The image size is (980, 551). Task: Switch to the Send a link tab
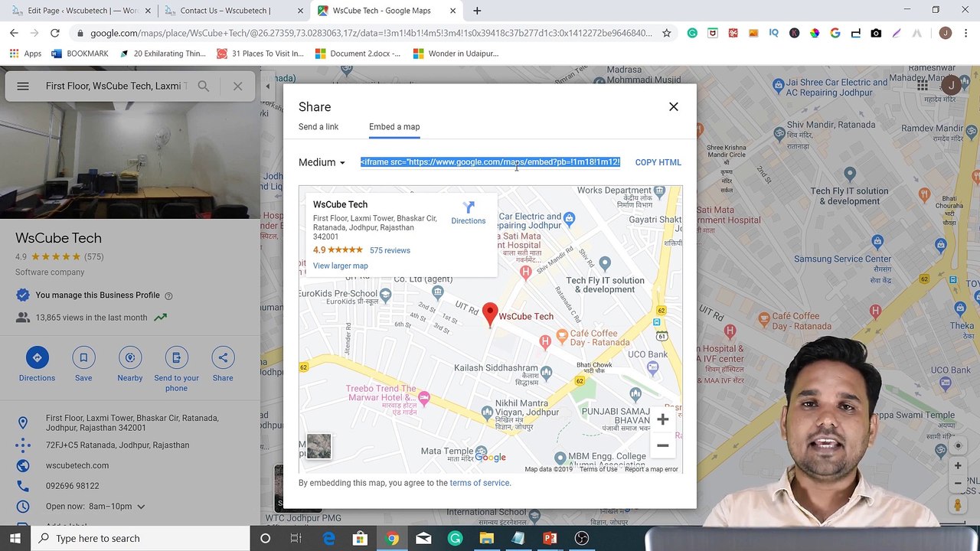[318, 127]
